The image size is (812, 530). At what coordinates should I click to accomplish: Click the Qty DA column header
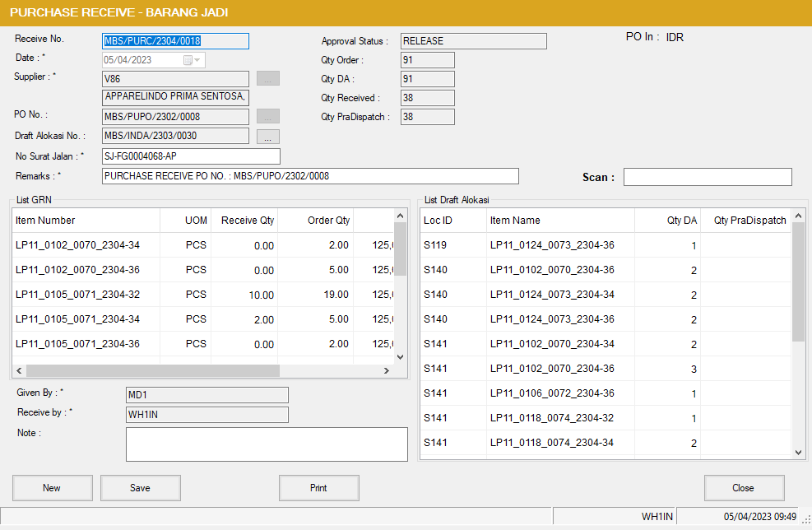(667, 221)
